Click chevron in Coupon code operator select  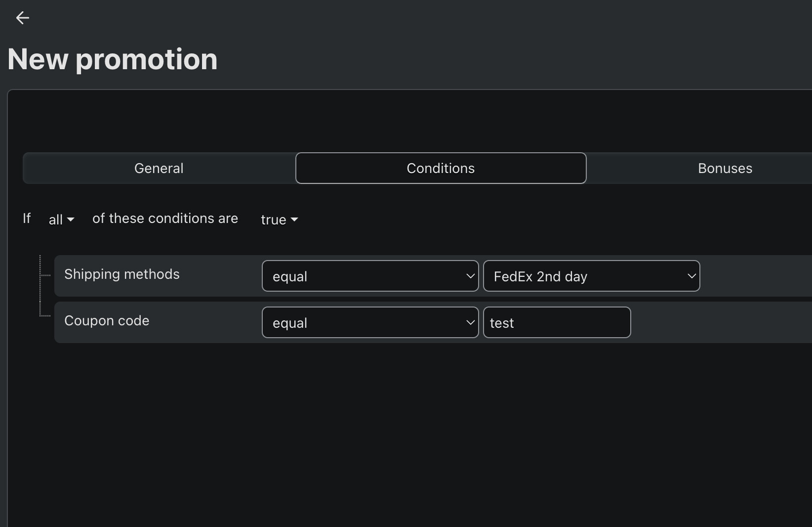(x=470, y=323)
